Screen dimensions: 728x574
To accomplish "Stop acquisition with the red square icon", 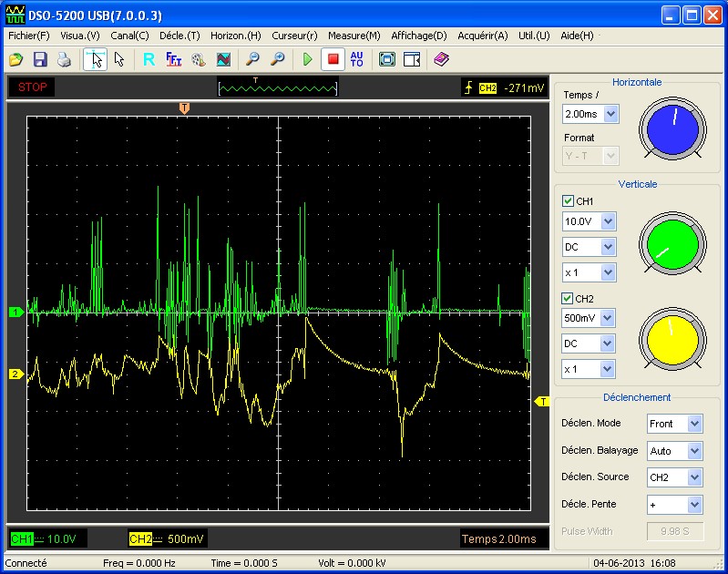I will (333, 59).
